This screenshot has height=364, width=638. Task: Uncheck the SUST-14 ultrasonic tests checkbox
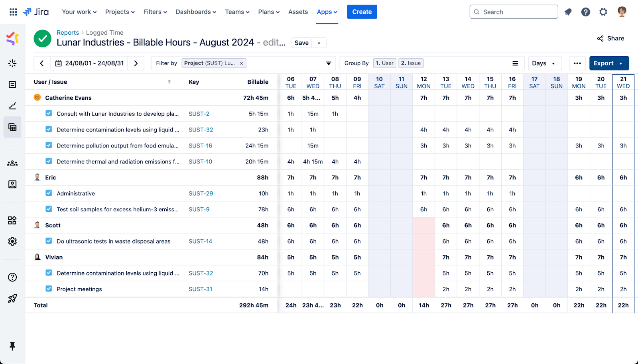[x=49, y=241]
